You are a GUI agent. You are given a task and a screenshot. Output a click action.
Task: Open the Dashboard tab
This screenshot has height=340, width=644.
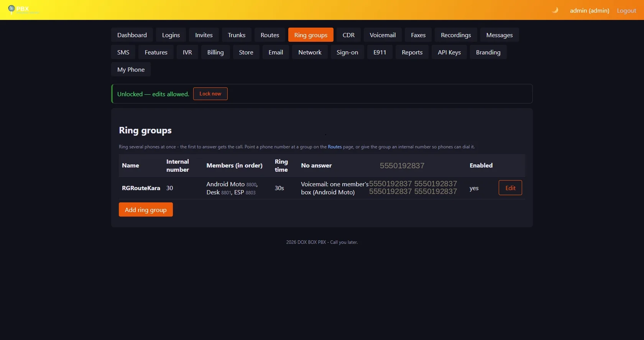click(132, 35)
